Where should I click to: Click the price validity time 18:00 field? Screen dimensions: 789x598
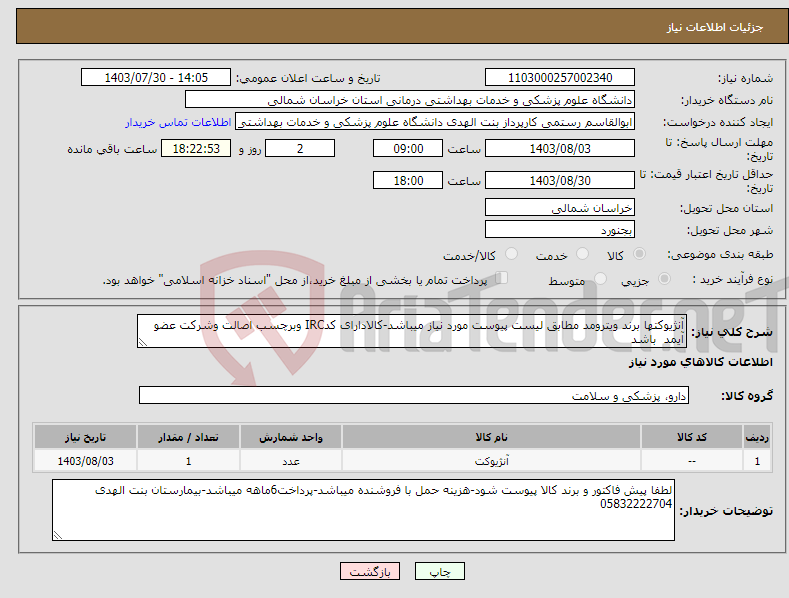coord(408,180)
